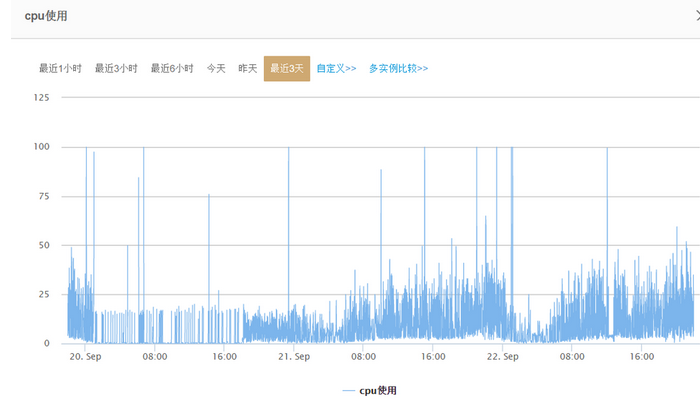Click the highlighted 最近3天 tab
The width and height of the screenshot is (700, 407).
(287, 68)
